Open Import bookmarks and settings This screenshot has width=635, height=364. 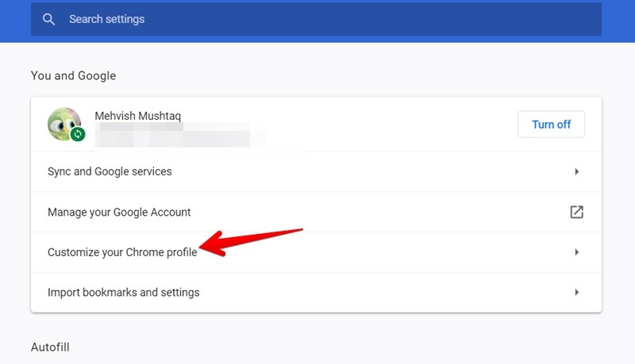(x=316, y=293)
